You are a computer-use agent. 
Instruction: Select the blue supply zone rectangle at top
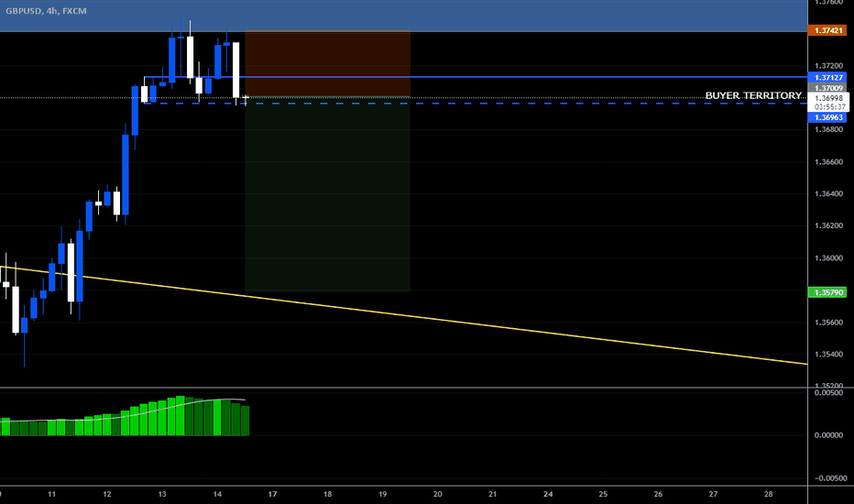pos(403,16)
